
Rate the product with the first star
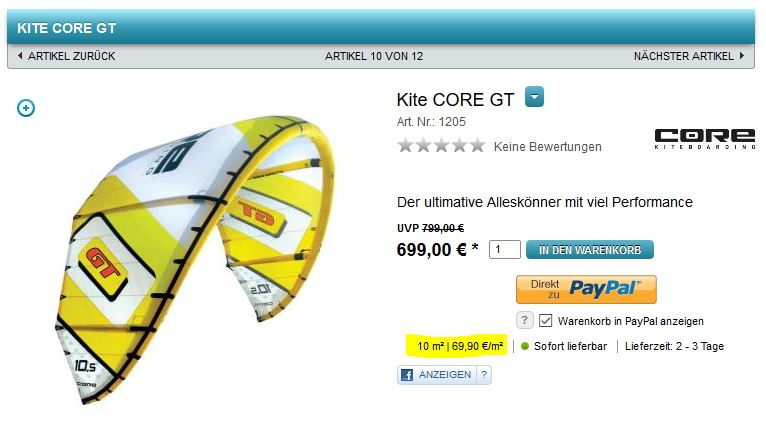click(405, 146)
